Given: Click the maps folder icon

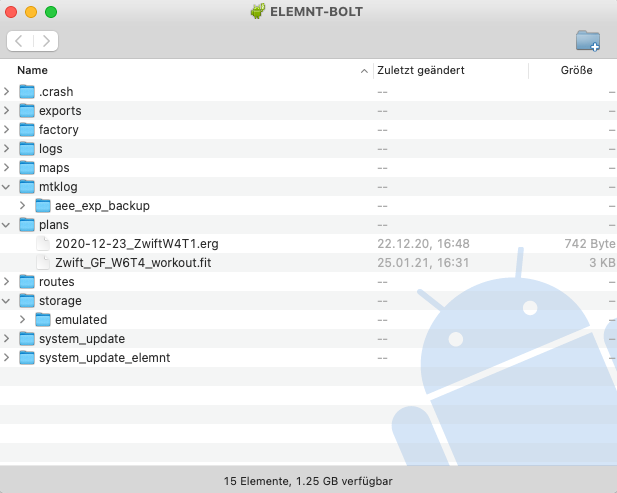Looking at the screenshot, I should pos(27,168).
